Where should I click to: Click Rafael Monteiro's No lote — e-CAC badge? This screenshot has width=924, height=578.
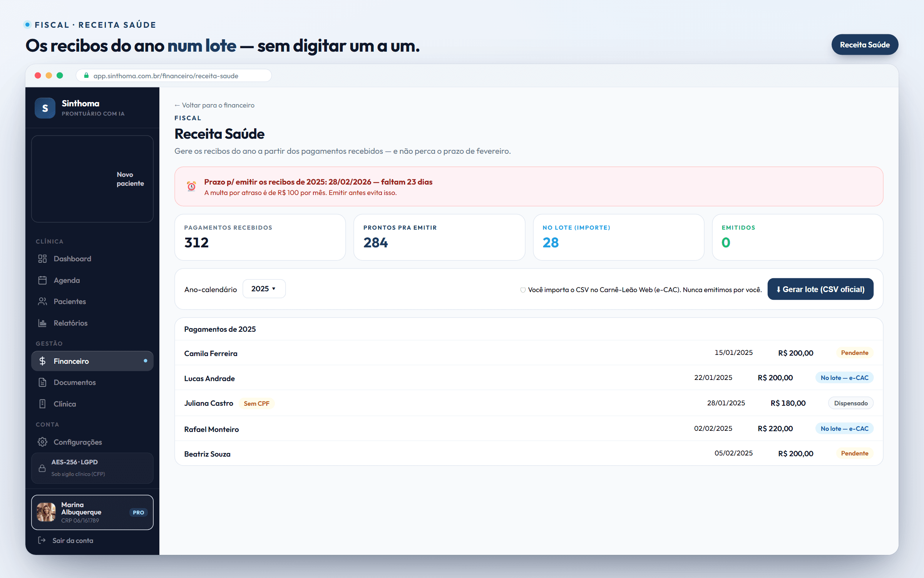[844, 428]
